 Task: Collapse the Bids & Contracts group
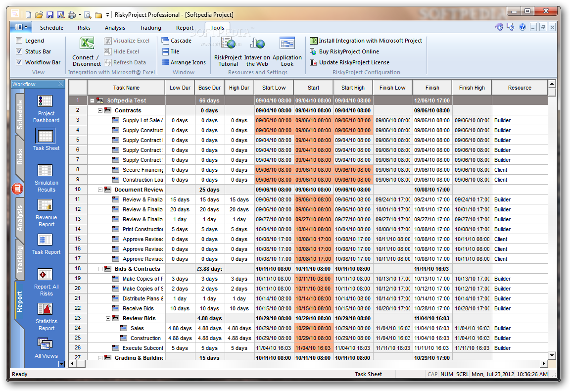coord(100,269)
